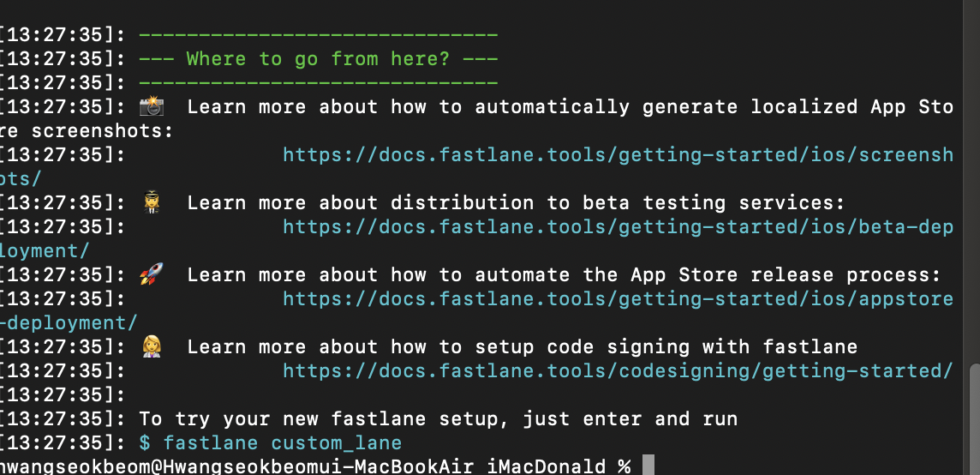Open the beta-deployment docs URL

(x=618, y=226)
